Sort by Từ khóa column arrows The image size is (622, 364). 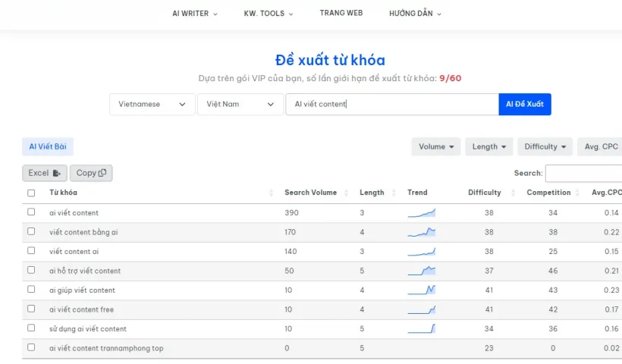[x=272, y=193]
